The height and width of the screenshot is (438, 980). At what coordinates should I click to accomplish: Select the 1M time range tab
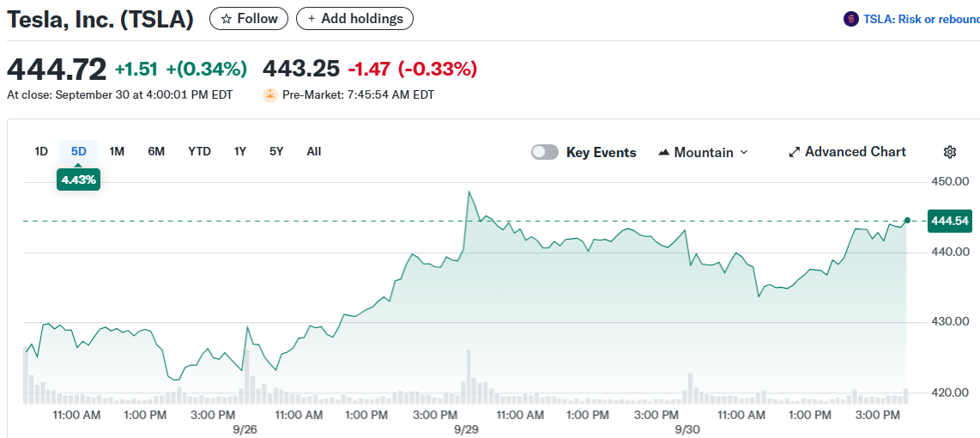[118, 152]
